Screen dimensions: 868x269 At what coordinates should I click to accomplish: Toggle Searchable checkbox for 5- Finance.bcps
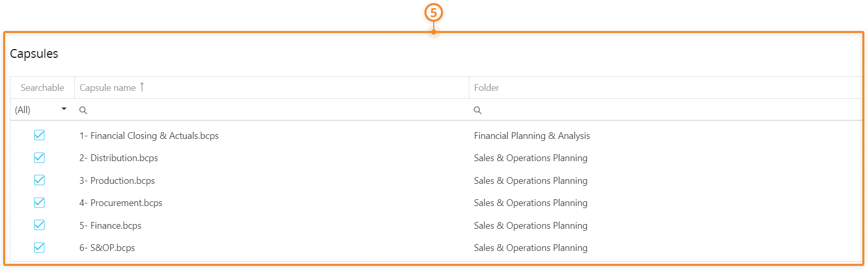point(39,225)
